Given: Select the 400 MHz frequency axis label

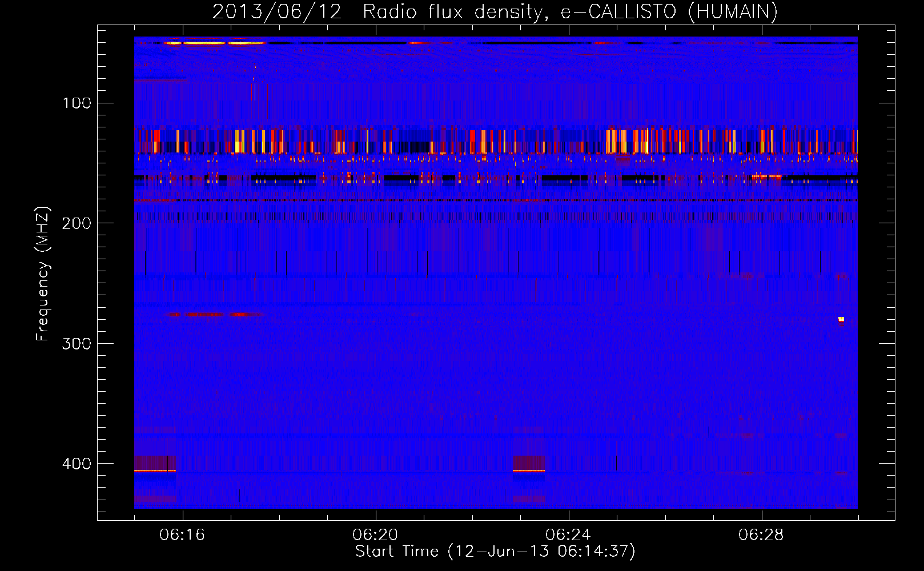Looking at the screenshot, I should (77, 464).
